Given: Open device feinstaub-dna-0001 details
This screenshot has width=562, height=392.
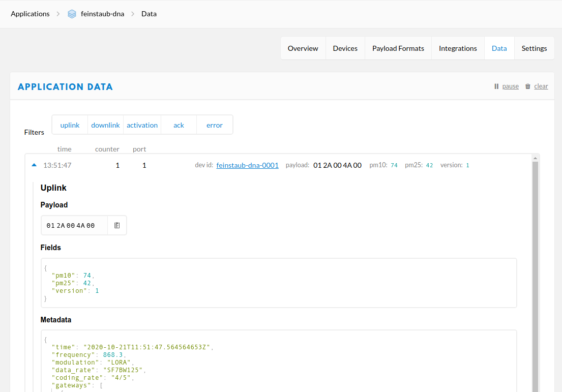Looking at the screenshot, I should (x=247, y=165).
